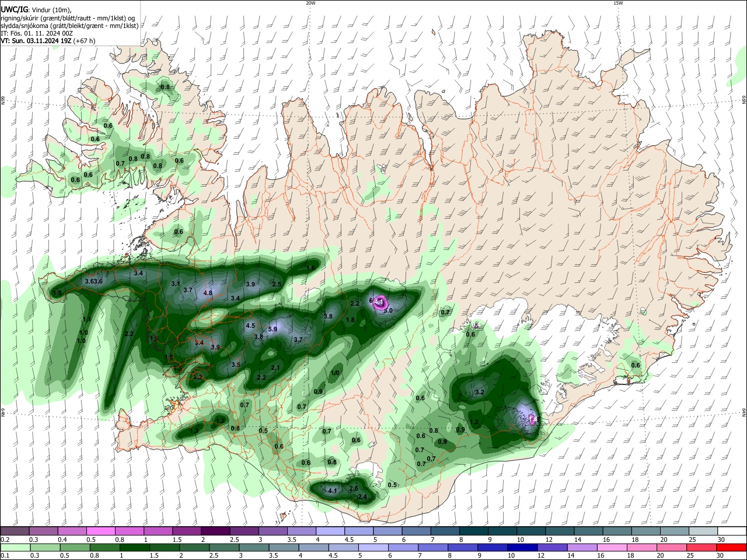Image resolution: width=747 pixels, height=560 pixels.
Task: Click the '20W' longitude label
Action: [x=310, y=3]
